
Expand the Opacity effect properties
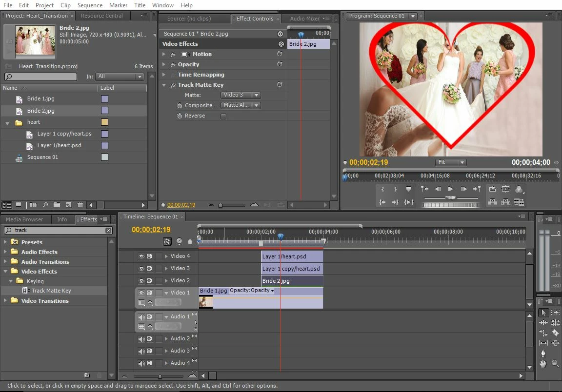164,64
